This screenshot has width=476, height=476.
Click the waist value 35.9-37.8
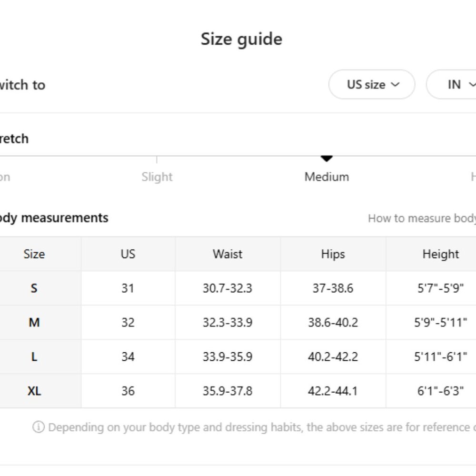(228, 391)
